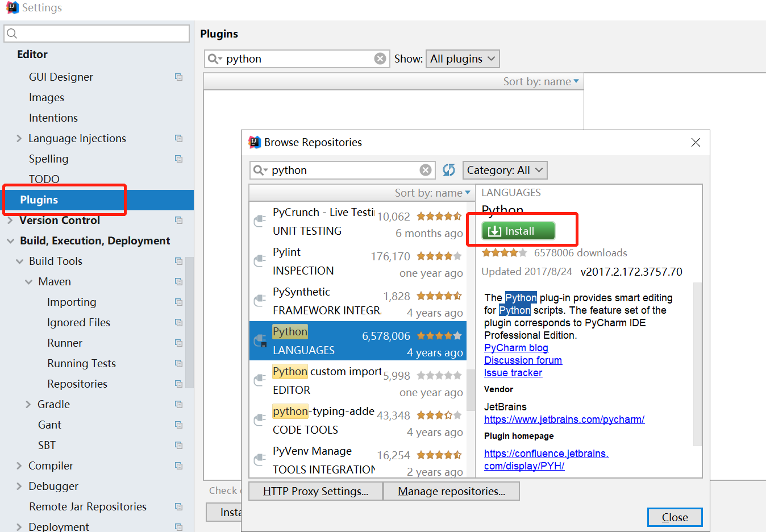Expand the Gradle node
Viewport: 766px width, 532px height.
[28, 404]
